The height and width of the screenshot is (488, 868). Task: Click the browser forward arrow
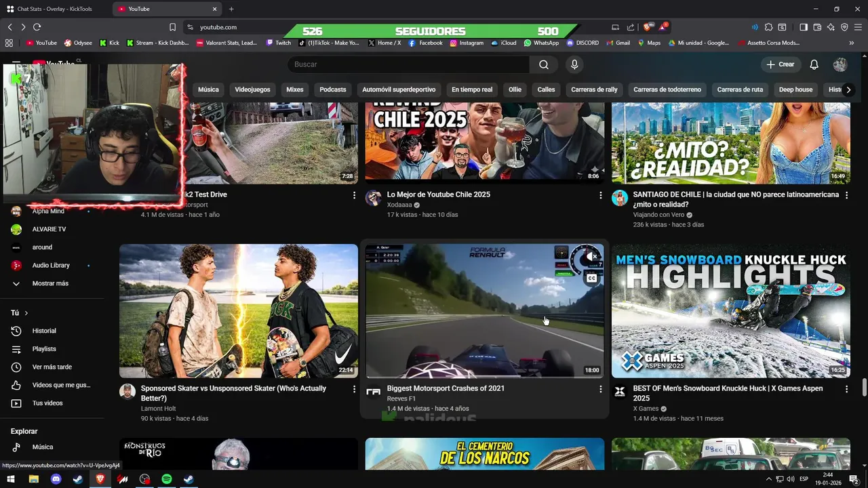click(x=23, y=27)
